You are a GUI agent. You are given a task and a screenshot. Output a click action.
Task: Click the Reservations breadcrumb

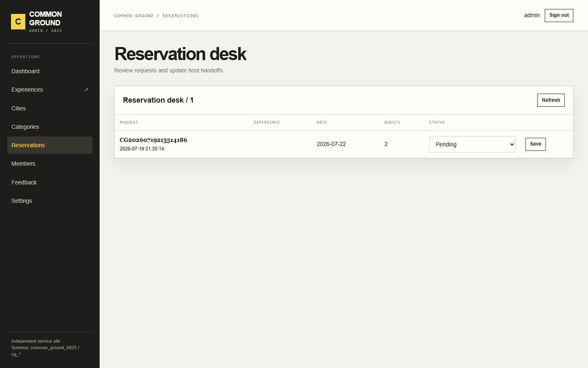180,16
